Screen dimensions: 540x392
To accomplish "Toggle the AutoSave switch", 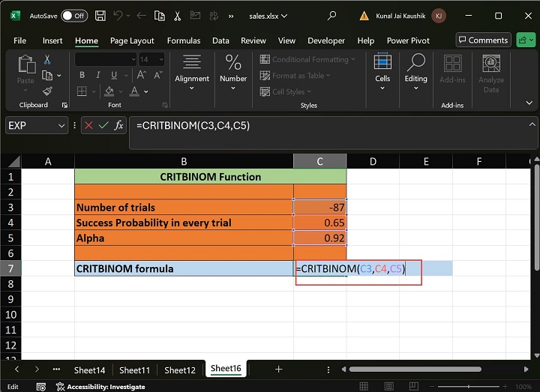I will [x=73, y=16].
